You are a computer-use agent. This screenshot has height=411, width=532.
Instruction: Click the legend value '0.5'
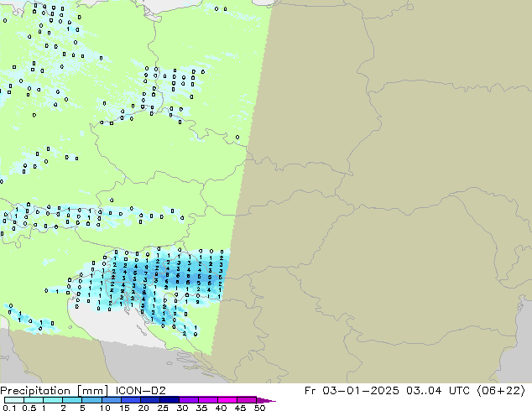point(29,408)
